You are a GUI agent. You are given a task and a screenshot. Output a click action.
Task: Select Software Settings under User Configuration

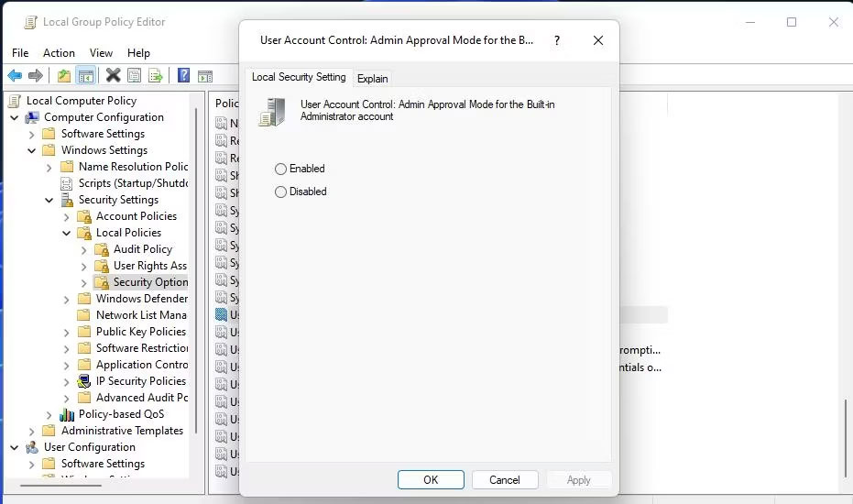[103, 464]
